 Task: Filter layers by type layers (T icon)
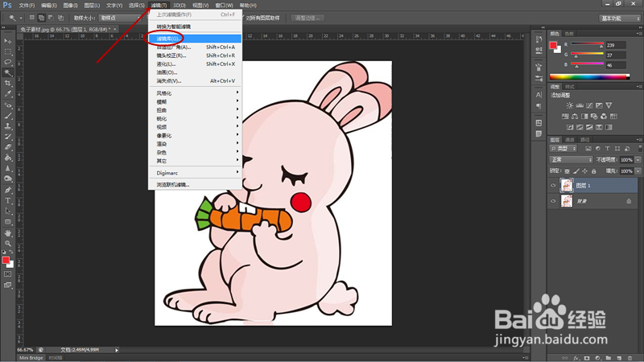tap(608, 149)
